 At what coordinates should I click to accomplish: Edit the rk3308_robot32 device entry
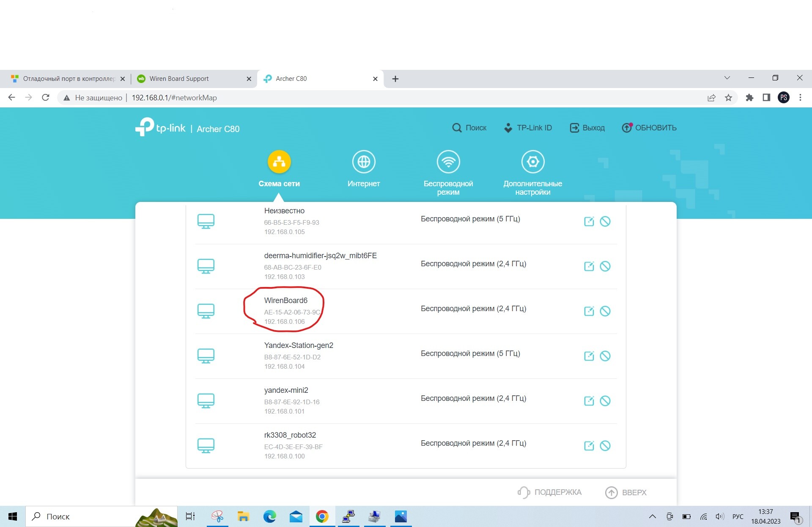(589, 446)
